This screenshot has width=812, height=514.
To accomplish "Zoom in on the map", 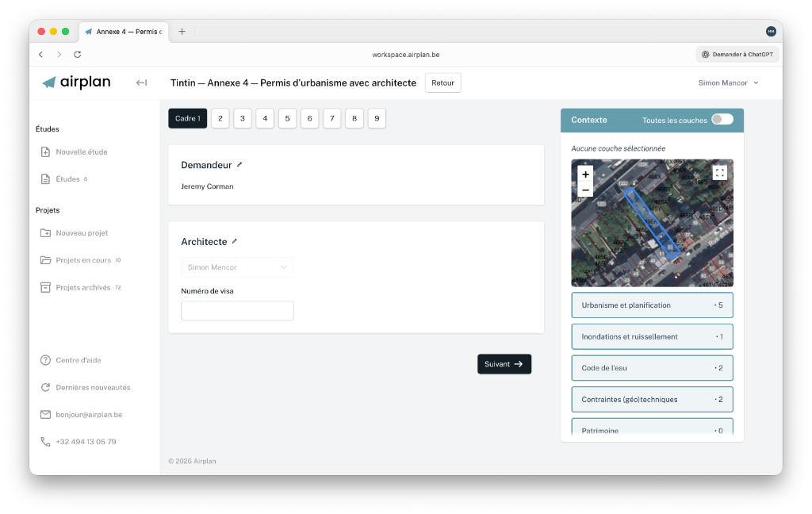I will tap(585, 174).
